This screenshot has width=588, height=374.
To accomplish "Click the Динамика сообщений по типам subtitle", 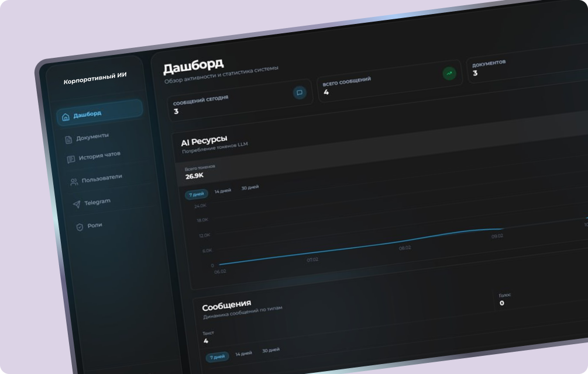I will click(x=243, y=313).
